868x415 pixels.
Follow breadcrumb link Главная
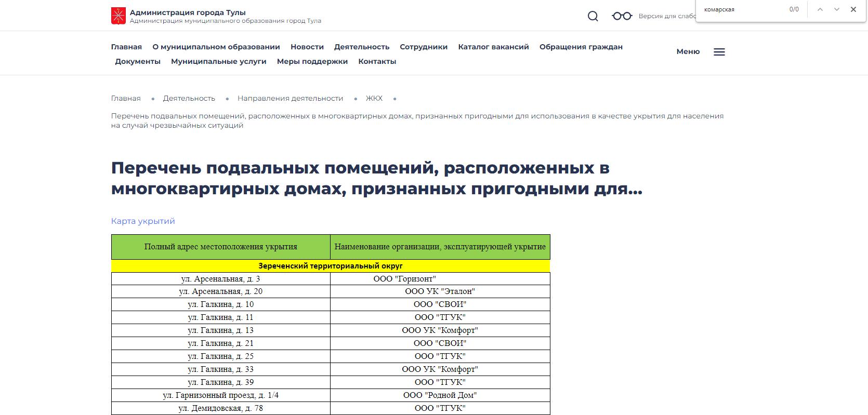coord(126,98)
